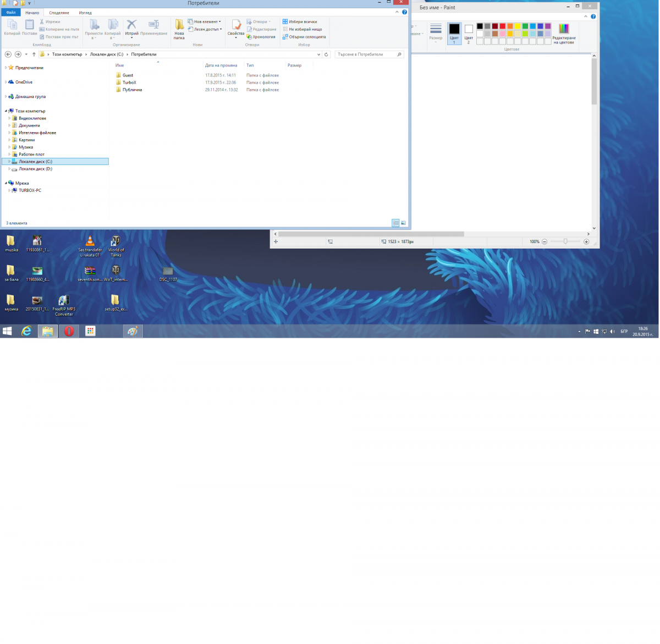Open the Opera browser from the taskbar
Image resolution: width=660 pixels, height=644 pixels.
pyautogui.click(x=69, y=331)
